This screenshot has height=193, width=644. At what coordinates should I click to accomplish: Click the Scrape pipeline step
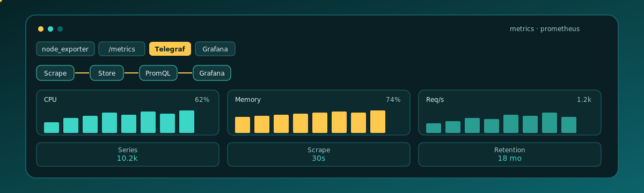pos(55,73)
